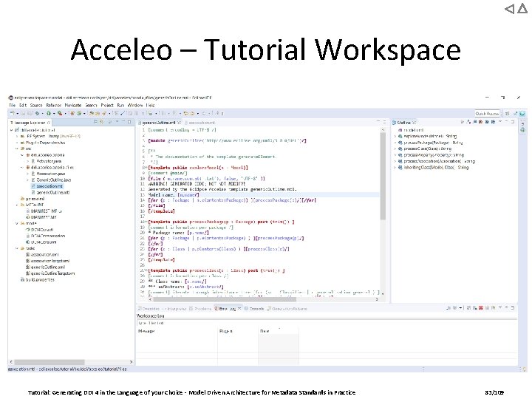532x399 pixels.
Task: Switch to the association.mtl editor tab
Action: coord(200,123)
